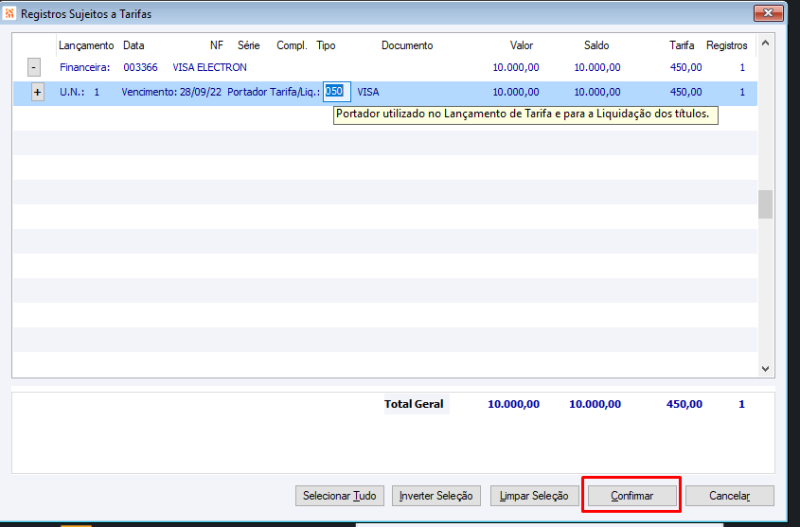Click Total Geral label
The width and height of the screenshot is (800, 527).
tap(414, 404)
